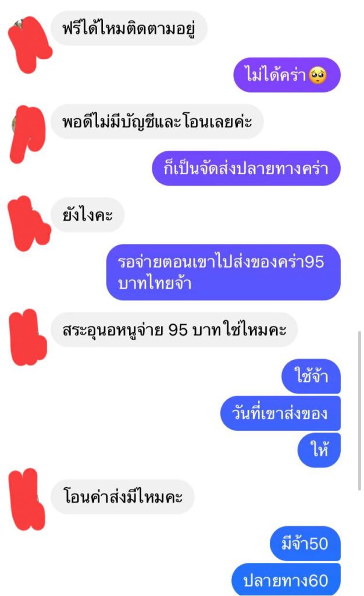This screenshot has height=596, width=364.
Task: Click received message 'โอนค่าส่งมีไหมคะ'
Action: coord(122,497)
